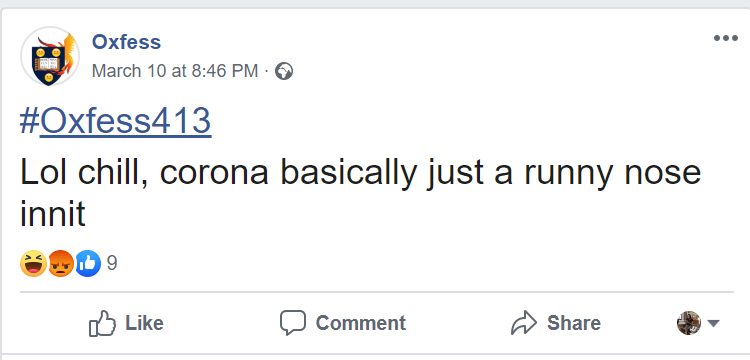The height and width of the screenshot is (360, 750).
Task: Click the post text about corona
Action: [x=361, y=192]
